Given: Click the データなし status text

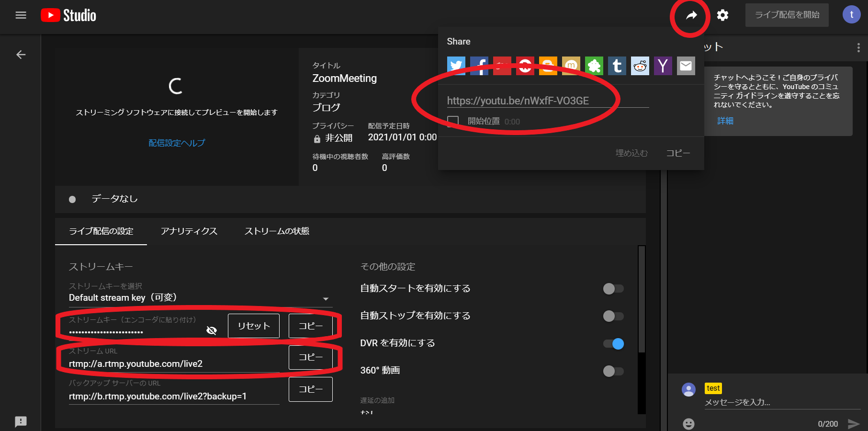Looking at the screenshot, I should tap(114, 199).
